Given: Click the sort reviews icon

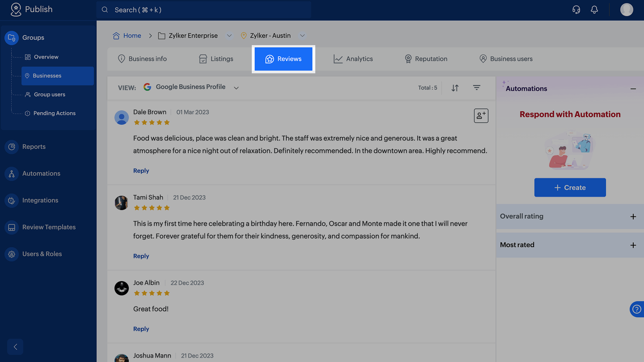Looking at the screenshot, I should (455, 88).
